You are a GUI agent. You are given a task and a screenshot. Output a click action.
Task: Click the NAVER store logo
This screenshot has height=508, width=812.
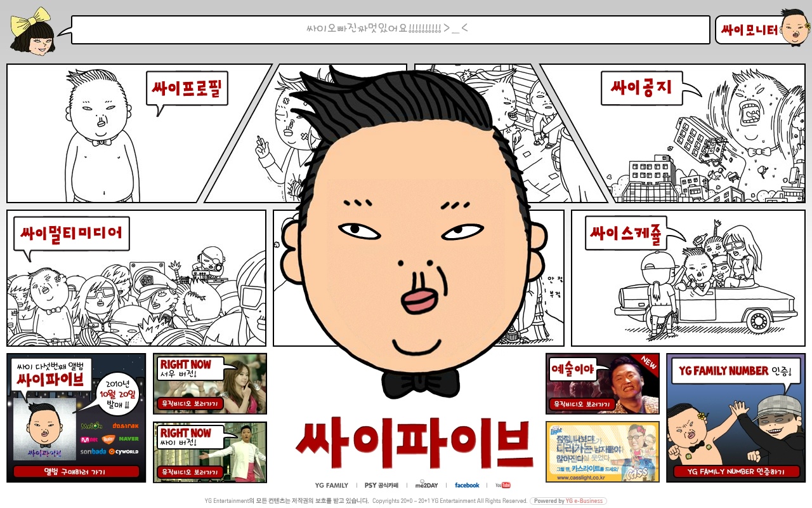pos(129,439)
